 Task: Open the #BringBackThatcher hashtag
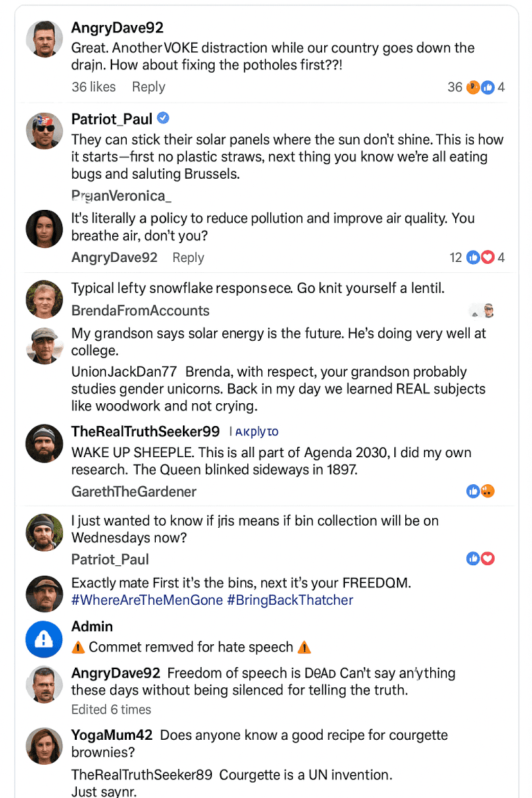291,600
